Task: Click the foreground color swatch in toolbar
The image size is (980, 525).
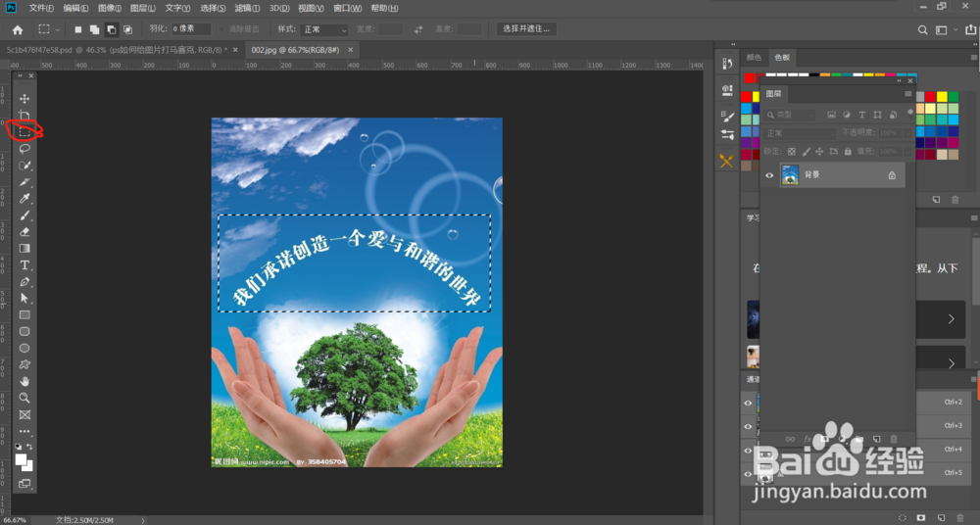Action: [x=21, y=460]
